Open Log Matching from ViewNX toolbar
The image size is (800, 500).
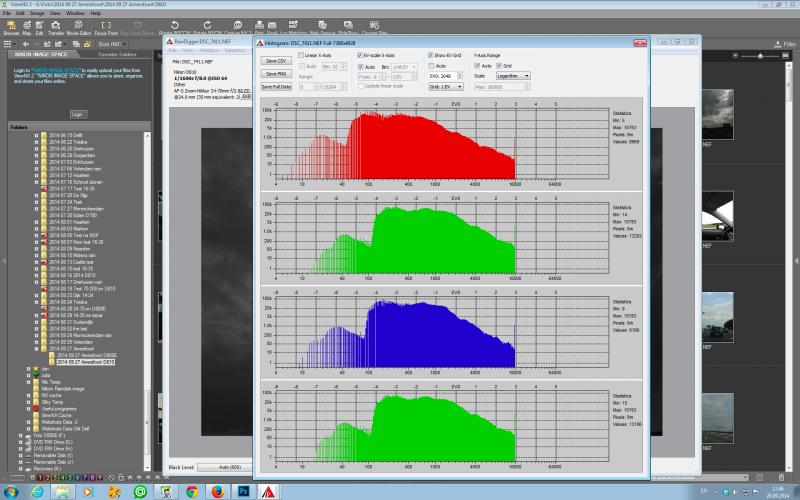[293, 26]
